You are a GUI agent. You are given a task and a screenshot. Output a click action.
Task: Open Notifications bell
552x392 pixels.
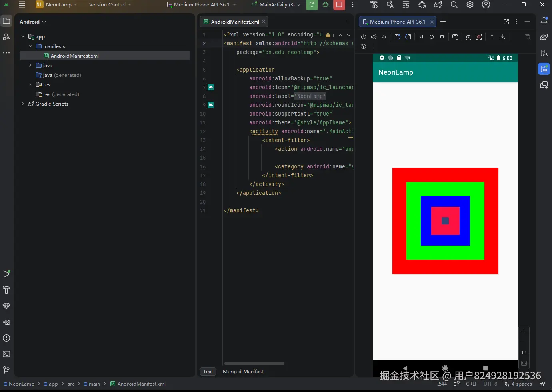tap(544, 21)
